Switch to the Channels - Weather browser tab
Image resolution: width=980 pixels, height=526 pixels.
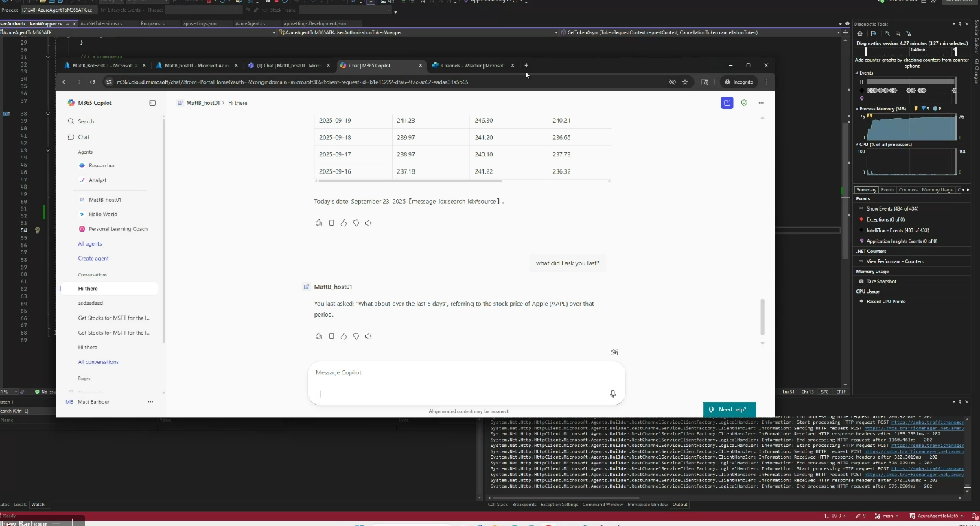(x=471, y=65)
